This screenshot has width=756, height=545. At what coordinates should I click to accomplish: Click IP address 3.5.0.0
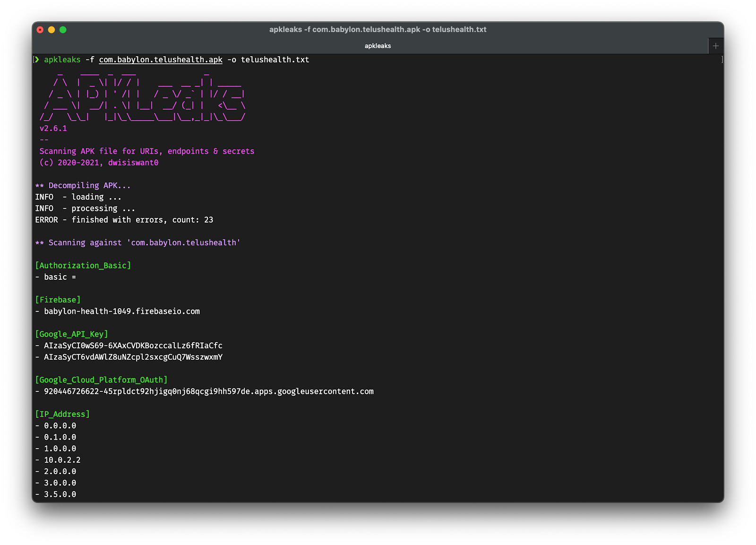point(60,494)
